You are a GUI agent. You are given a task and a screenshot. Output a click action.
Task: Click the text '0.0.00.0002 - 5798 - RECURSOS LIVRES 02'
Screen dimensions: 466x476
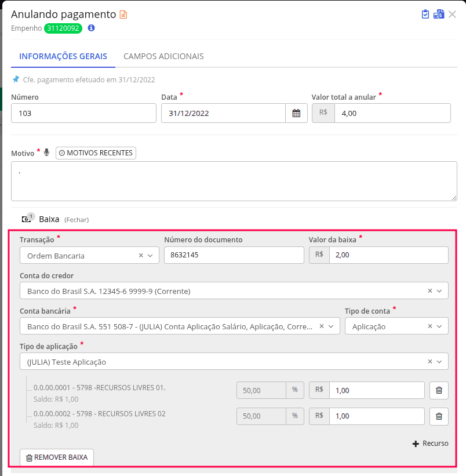pyautogui.click(x=100, y=414)
